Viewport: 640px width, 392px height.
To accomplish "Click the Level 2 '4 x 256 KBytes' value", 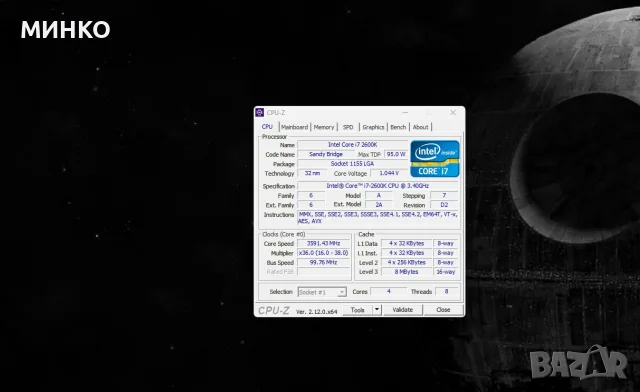I will pyautogui.click(x=406, y=263).
